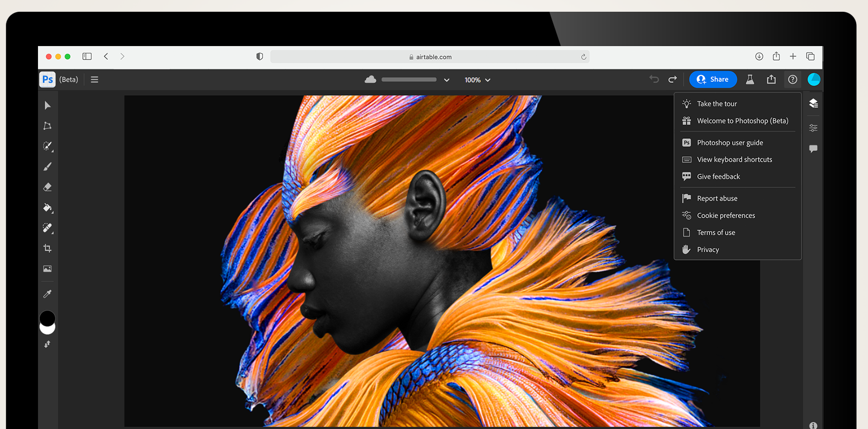Choose View keyboard shortcuts from the menu

[x=734, y=159]
